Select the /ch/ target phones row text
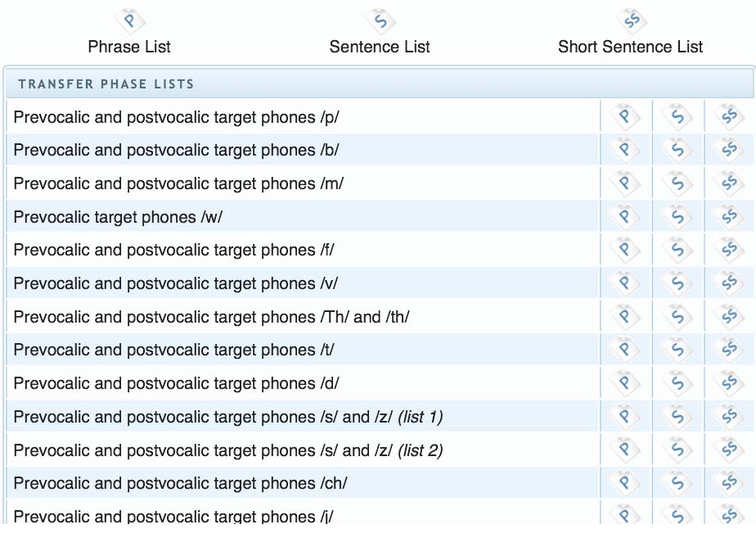Screen dimensions: 756x547 [180, 483]
